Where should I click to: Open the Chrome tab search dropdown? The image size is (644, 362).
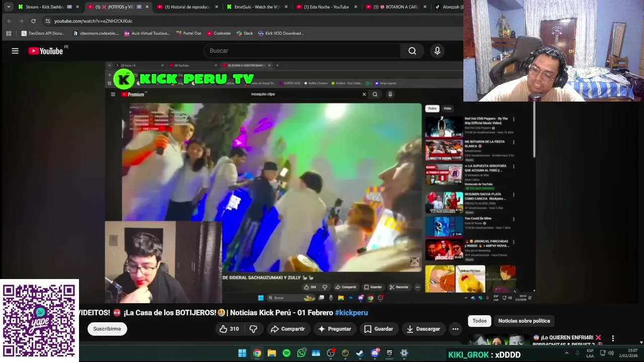click(x=9, y=7)
